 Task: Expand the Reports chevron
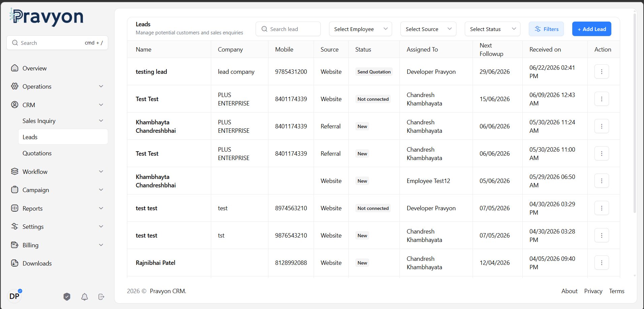(101, 208)
